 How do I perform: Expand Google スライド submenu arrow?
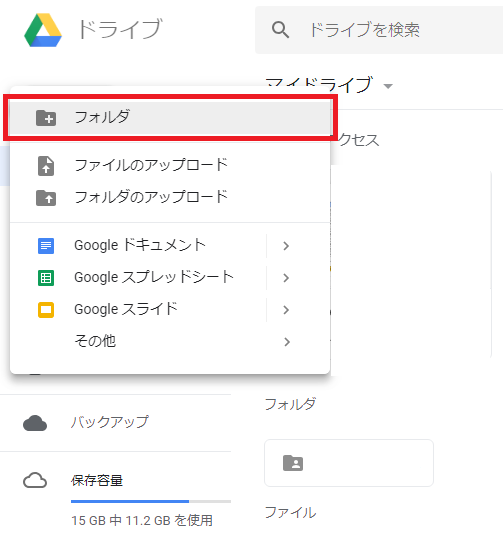286,310
